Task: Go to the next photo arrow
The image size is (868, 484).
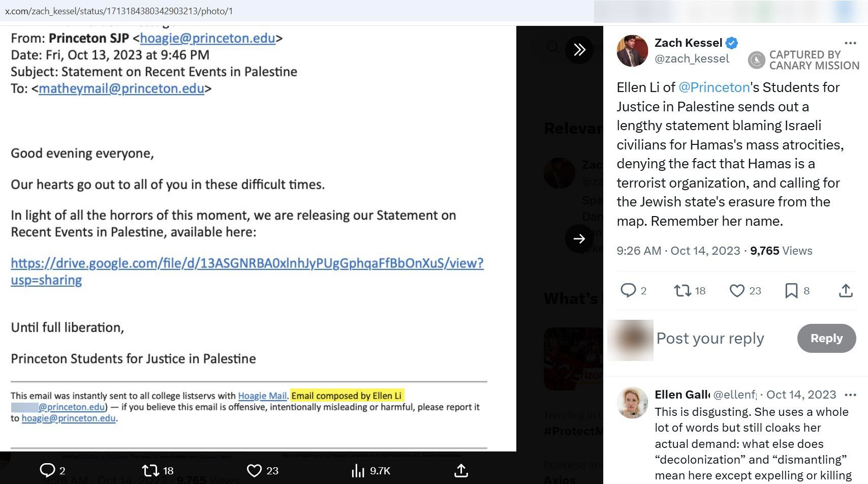Action: [579, 238]
